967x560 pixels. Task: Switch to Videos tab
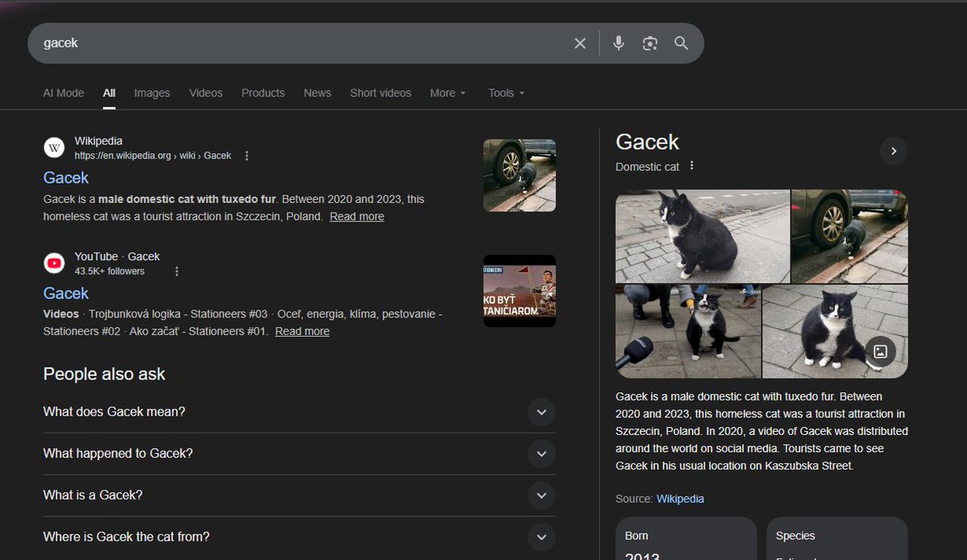[x=205, y=93]
